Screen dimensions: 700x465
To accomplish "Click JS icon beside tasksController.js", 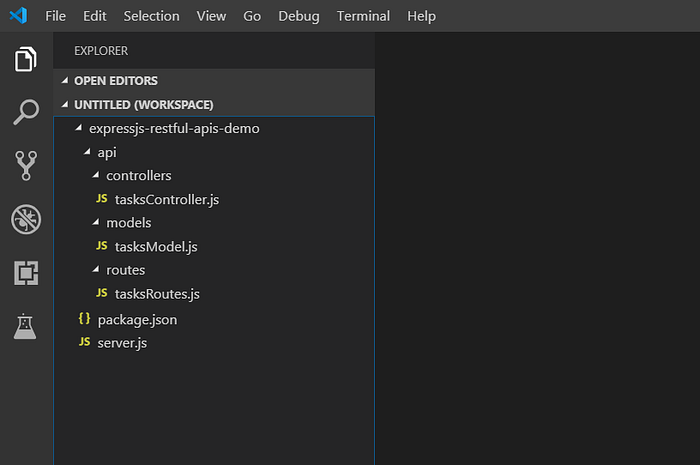I will (102, 199).
